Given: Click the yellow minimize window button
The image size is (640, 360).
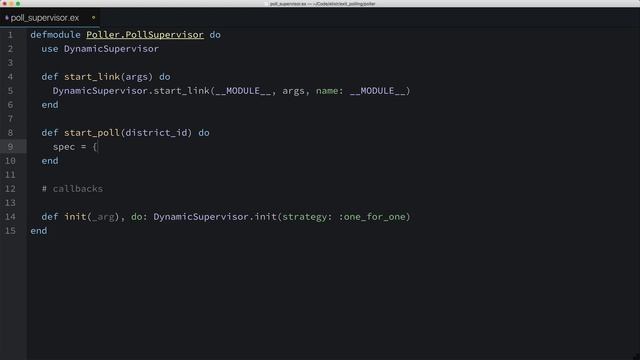Looking at the screenshot, I should click(11, 4).
